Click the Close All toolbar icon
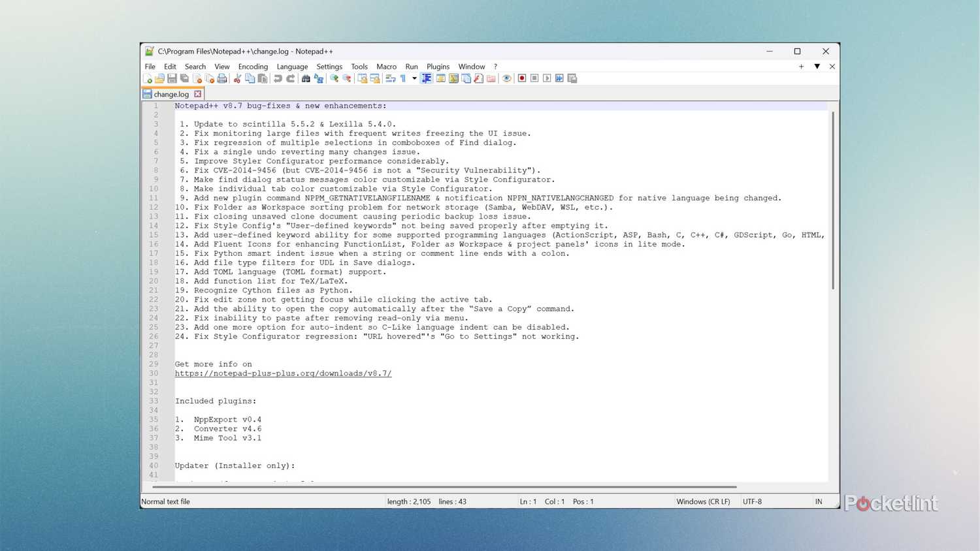This screenshot has height=551, width=980. tap(210, 78)
